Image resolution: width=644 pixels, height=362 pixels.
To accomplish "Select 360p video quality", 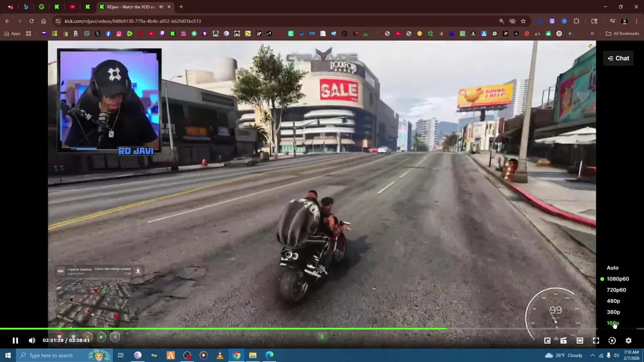I will tap(613, 312).
